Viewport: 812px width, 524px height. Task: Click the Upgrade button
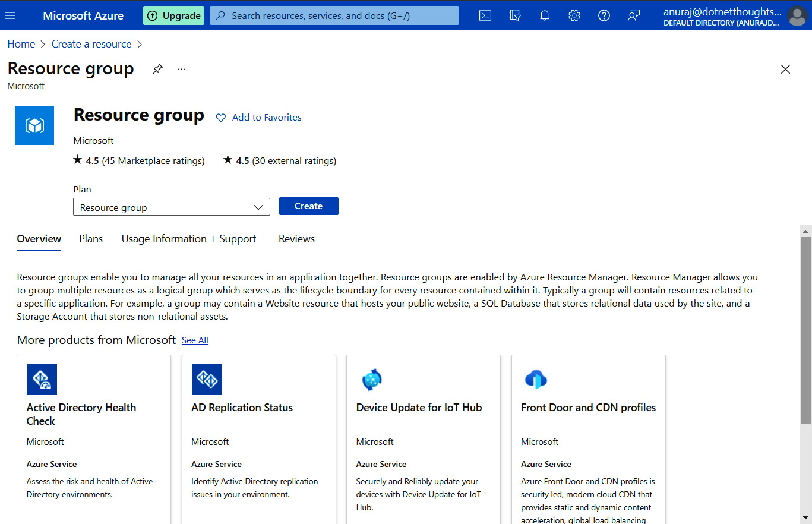click(173, 15)
